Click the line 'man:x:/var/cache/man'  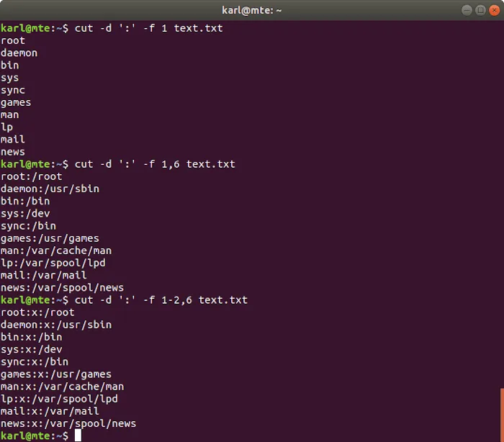62,387
